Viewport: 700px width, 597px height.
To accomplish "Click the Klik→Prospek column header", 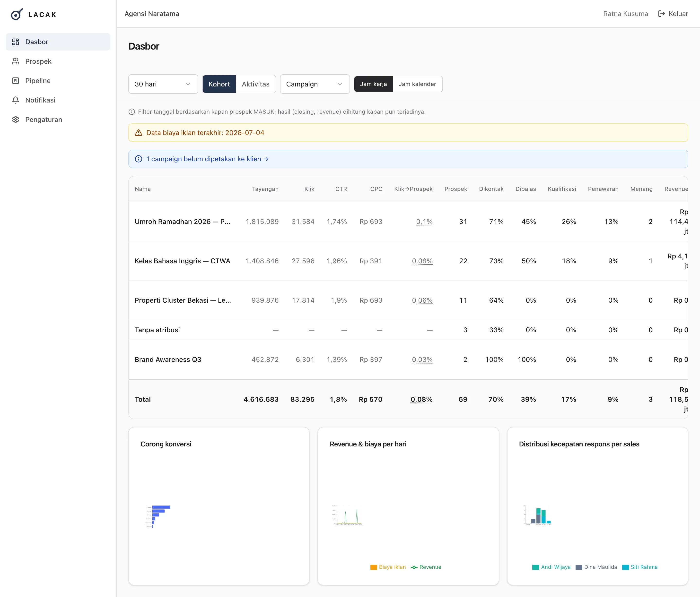I will 413,189.
